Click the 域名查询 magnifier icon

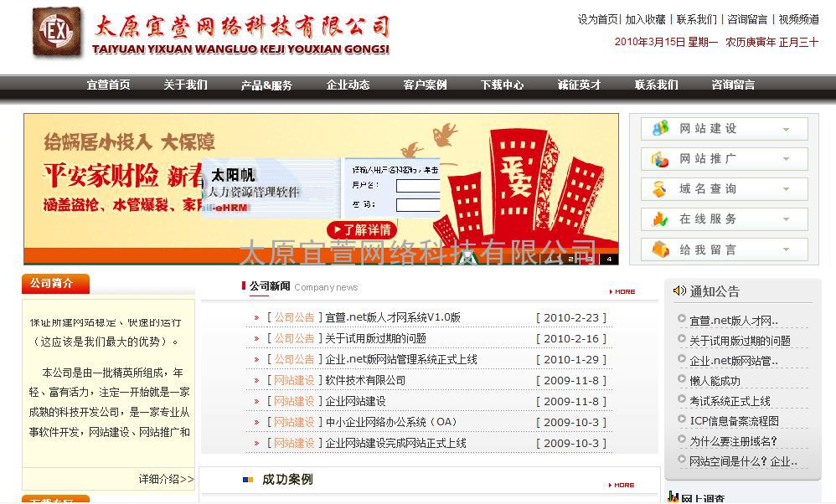661,189
